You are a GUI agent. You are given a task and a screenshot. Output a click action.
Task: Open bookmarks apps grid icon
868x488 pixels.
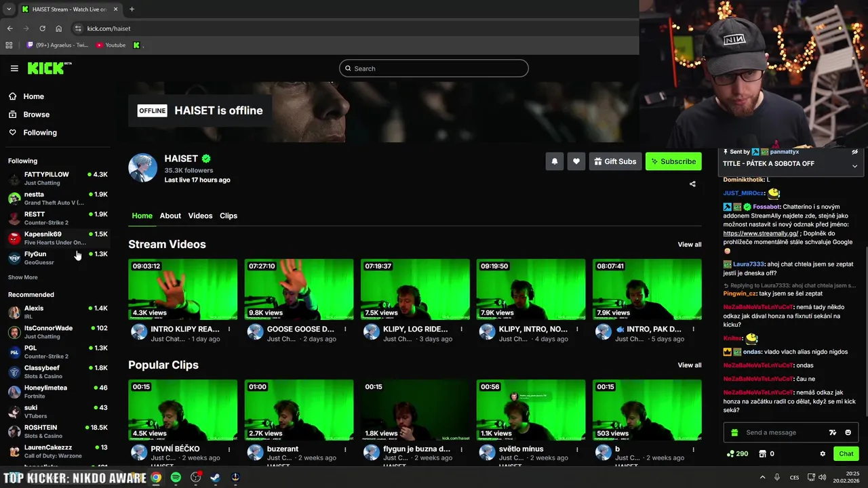pyautogui.click(x=9, y=45)
